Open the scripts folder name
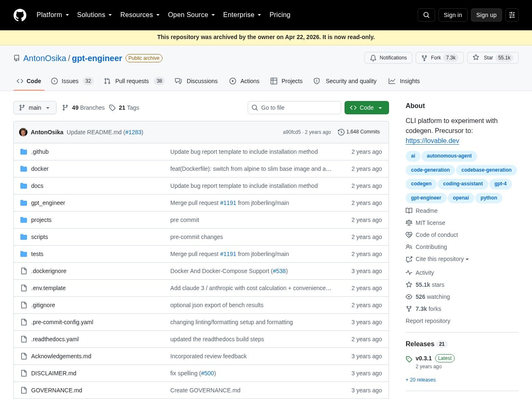 click(x=39, y=237)
